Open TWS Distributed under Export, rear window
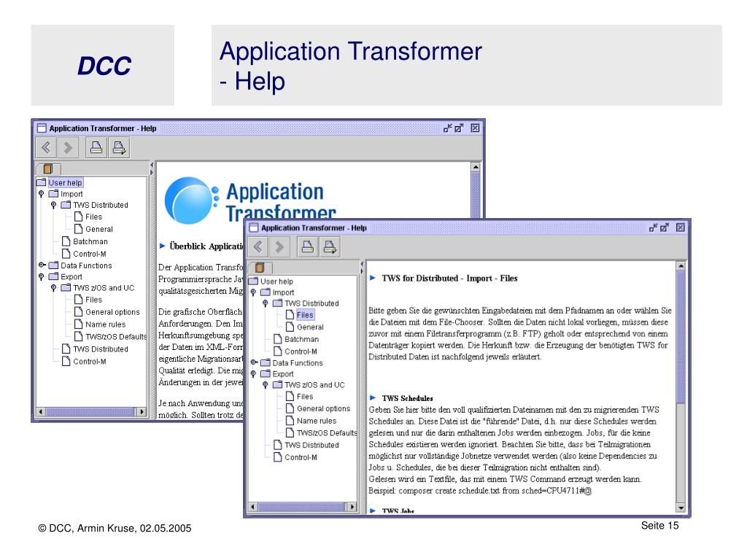This screenshot has height=560, width=747. point(101,349)
